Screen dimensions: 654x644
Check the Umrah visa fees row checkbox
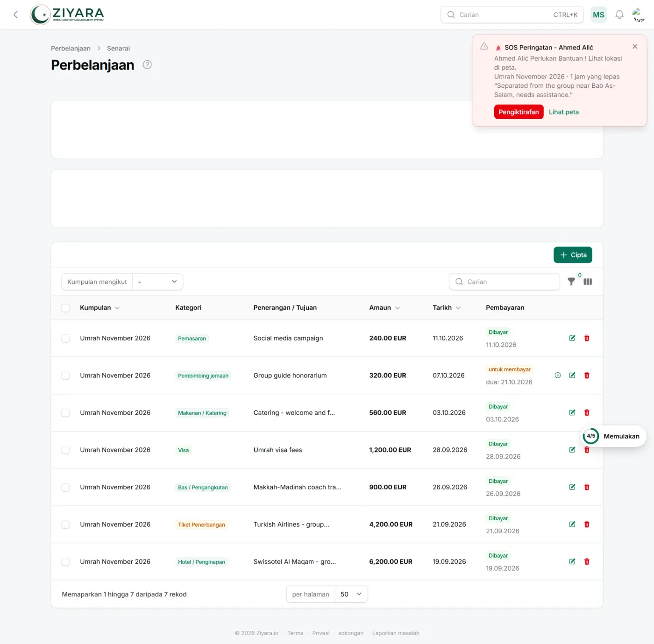(65, 450)
